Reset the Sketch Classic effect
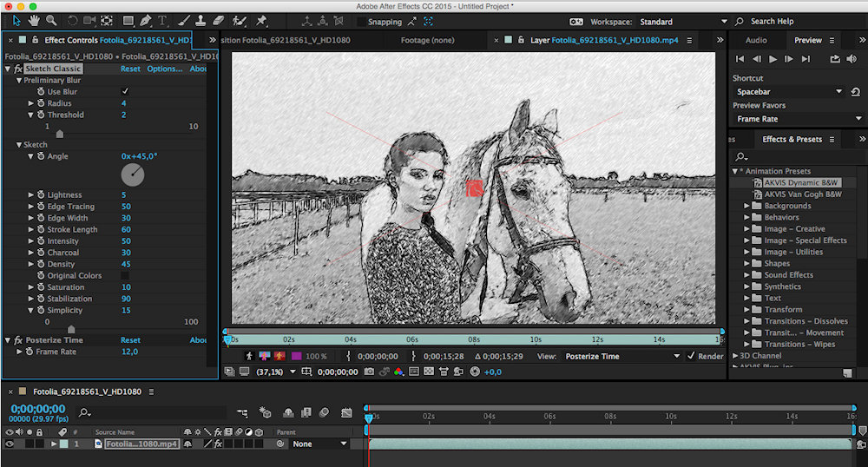This screenshot has height=467, width=868. [130, 69]
